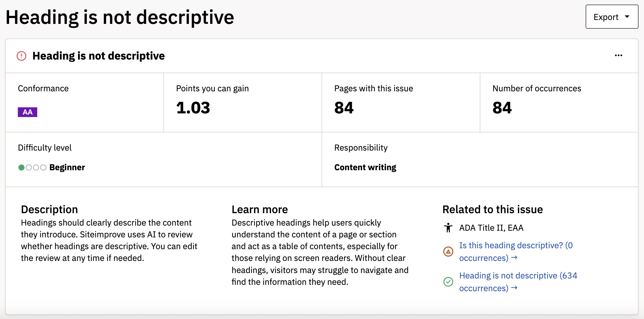Screen dimensions: 644x319
Task: Click the 'Points you can gain' label
Action: 212,89
